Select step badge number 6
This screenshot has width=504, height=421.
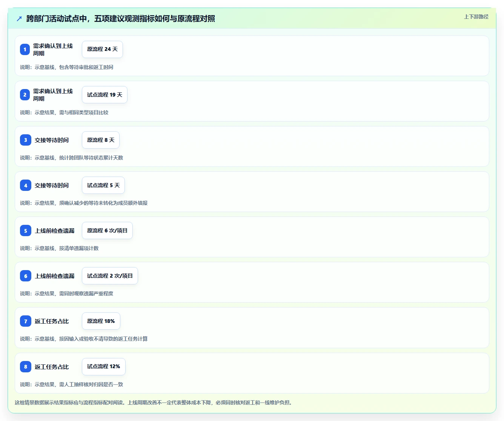25,276
